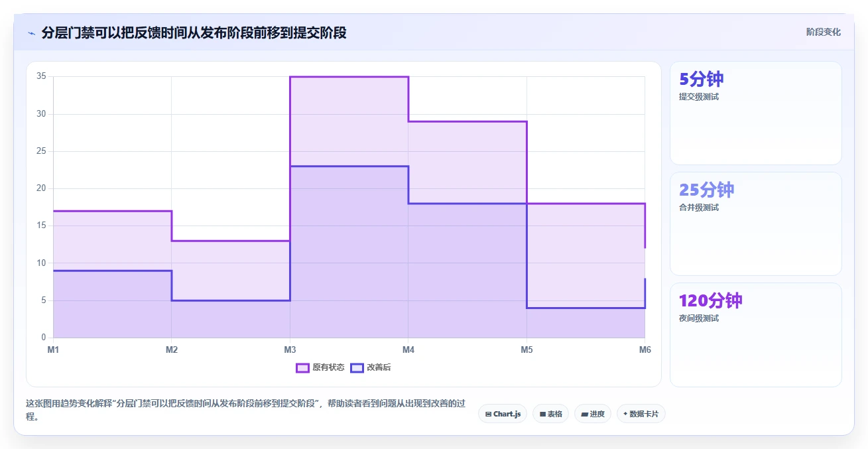Click the table icon in 表格 tag
The image size is (868, 449).
[x=542, y=414]
